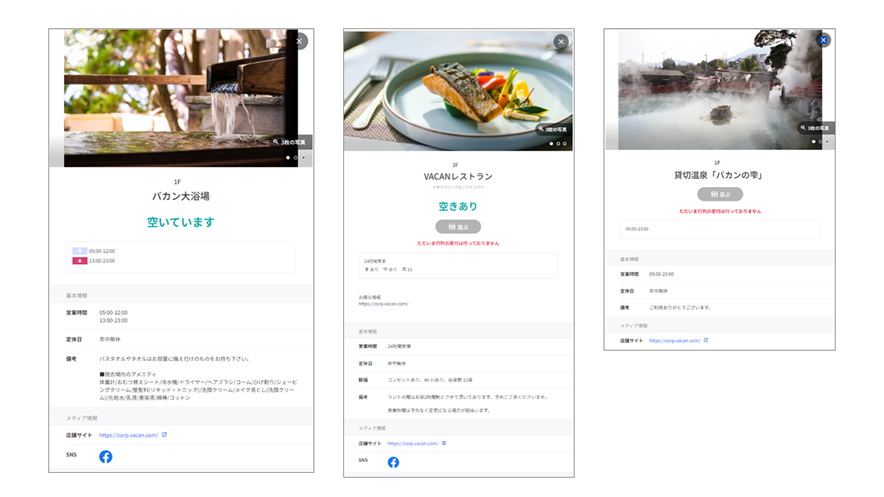The height and width of the screenshot is (497, 884).
Task: Close the VACANレストラン detail panel
Action: 561,42
